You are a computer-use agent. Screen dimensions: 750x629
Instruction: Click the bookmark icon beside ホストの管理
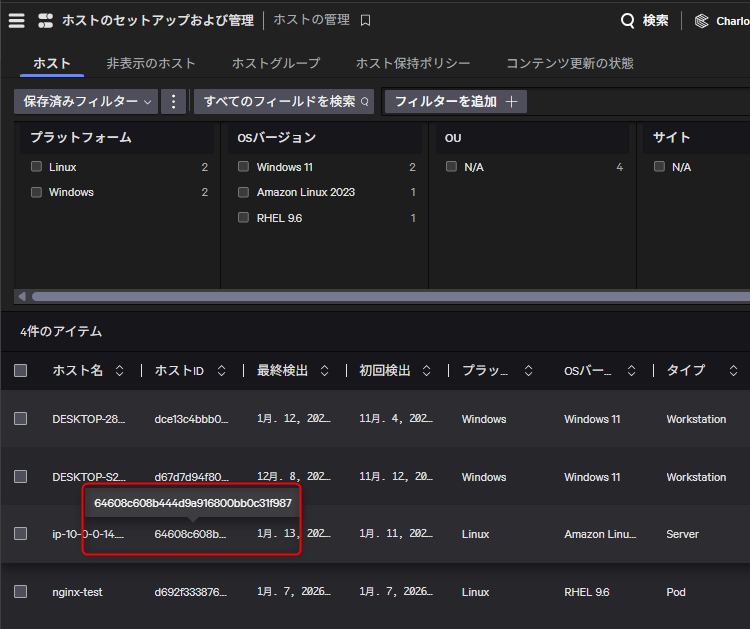tap(366, 20)
